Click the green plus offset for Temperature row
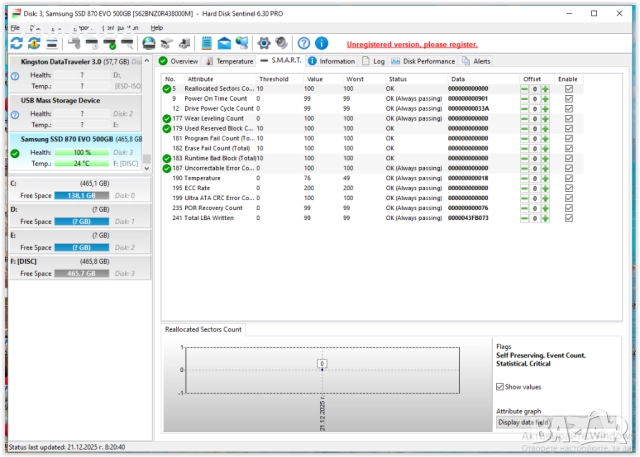This screenshot has width=640, height=457. coord(546,179)
